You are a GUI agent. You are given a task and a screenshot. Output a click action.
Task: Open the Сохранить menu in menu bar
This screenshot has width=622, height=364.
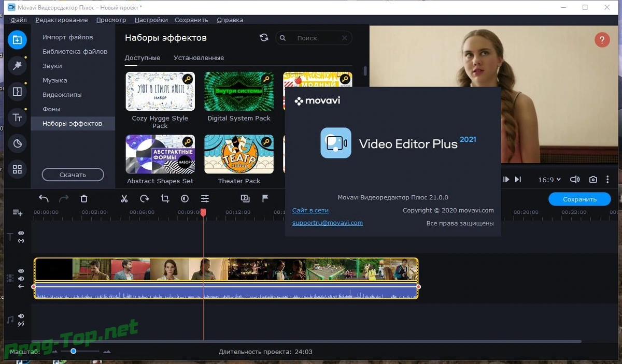191,20
